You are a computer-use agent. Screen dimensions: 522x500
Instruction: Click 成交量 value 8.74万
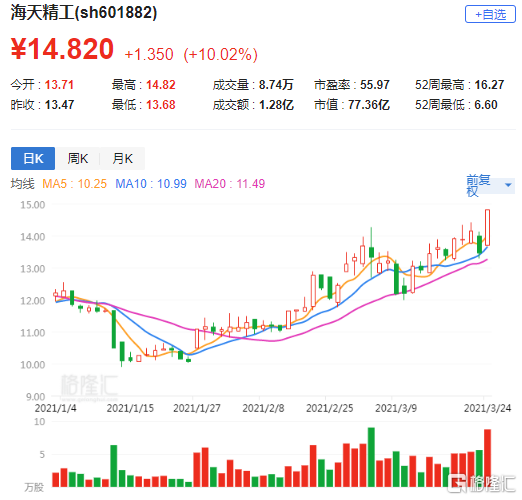tap(276, 85)
